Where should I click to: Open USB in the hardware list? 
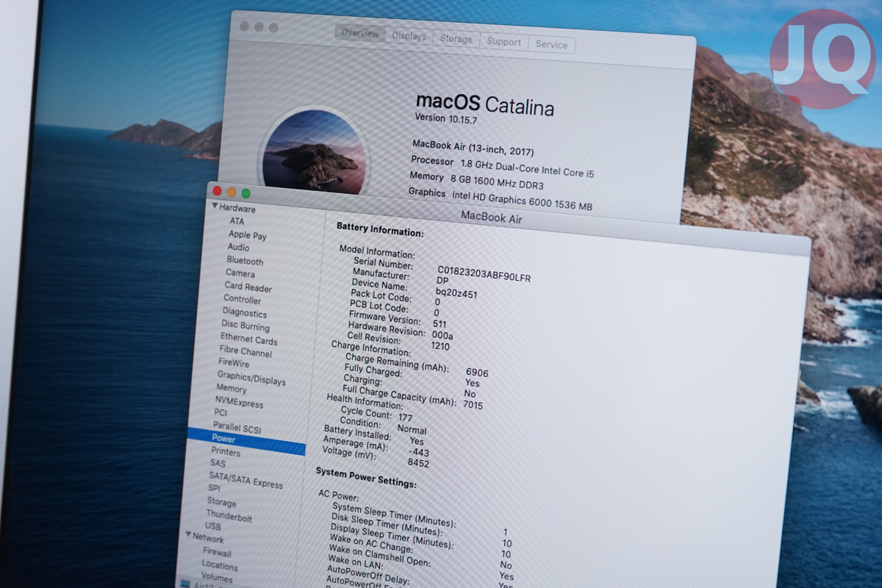point(212,526)
